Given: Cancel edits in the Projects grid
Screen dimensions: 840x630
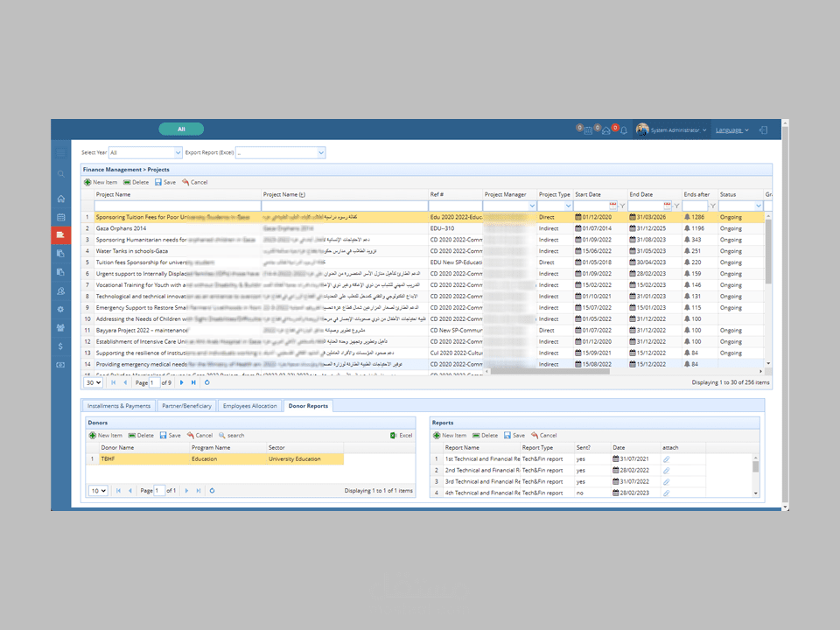Looking at the screenshot, I should pos(194,182).
